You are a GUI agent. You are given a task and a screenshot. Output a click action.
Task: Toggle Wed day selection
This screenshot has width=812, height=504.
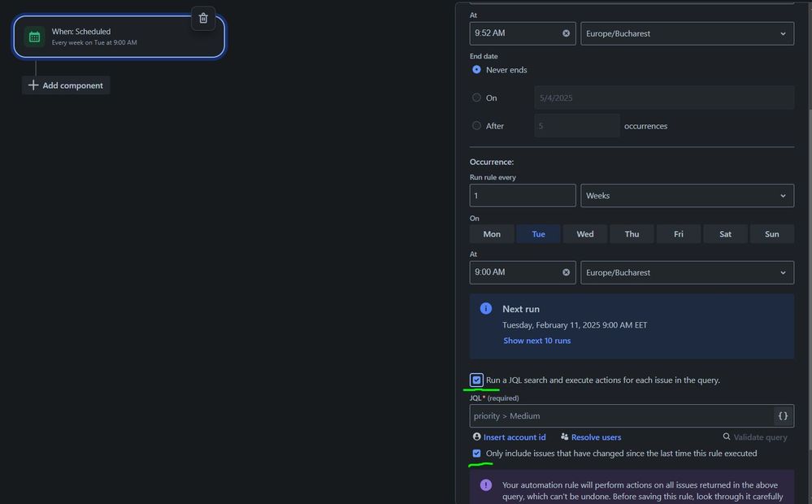[584, 234]
